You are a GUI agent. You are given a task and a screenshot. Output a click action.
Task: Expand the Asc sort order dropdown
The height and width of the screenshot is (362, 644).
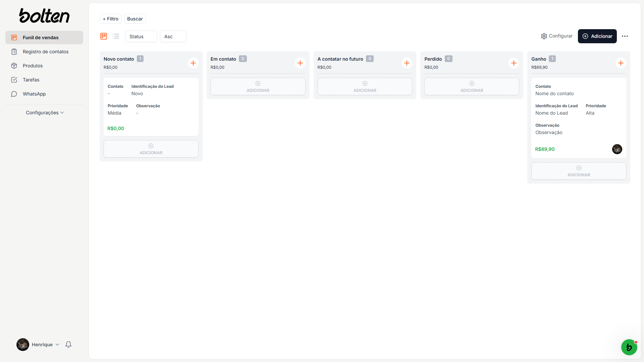pos(173,36)
